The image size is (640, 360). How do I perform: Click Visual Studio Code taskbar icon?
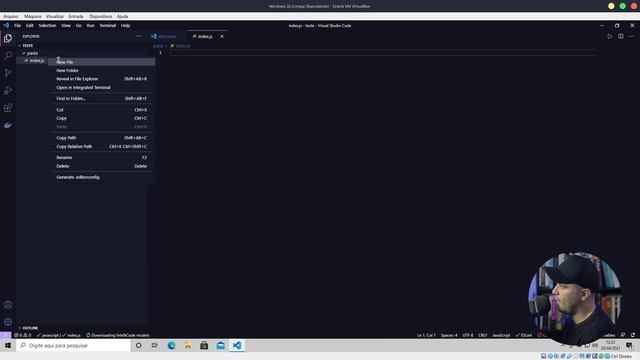237,345
